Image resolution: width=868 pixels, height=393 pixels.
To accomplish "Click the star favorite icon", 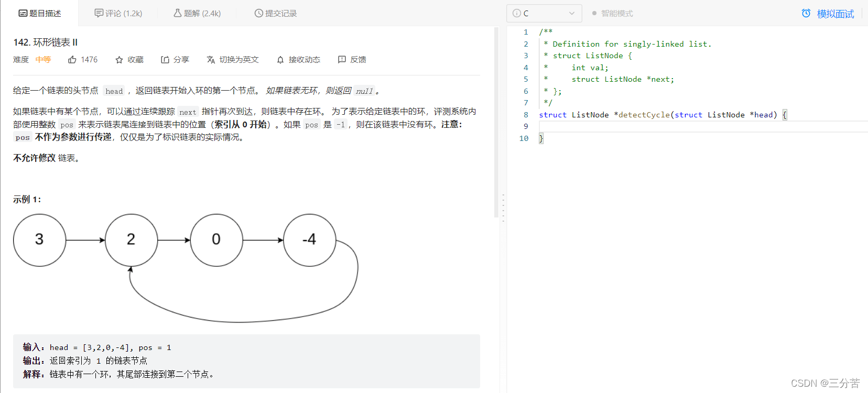I will [119, 60].
